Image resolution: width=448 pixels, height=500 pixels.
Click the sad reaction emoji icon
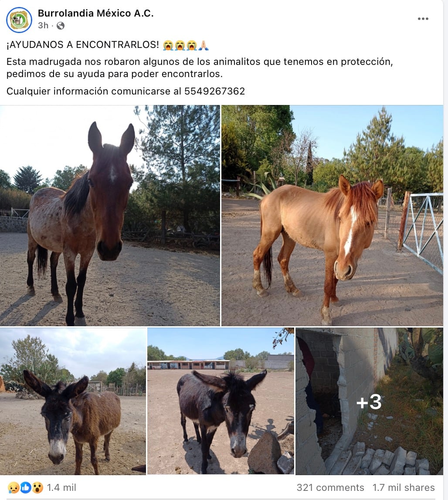tap(14, 487)
